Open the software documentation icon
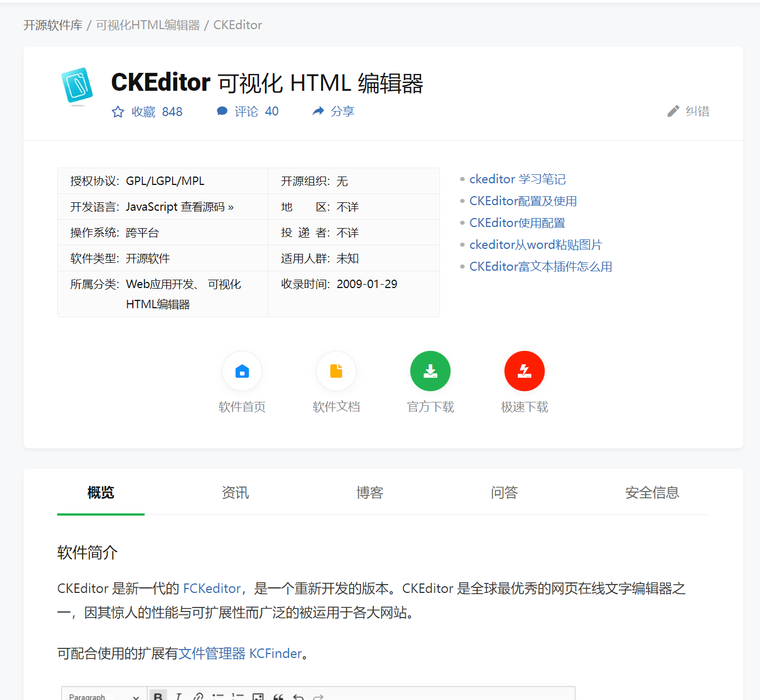 [336, 371]
